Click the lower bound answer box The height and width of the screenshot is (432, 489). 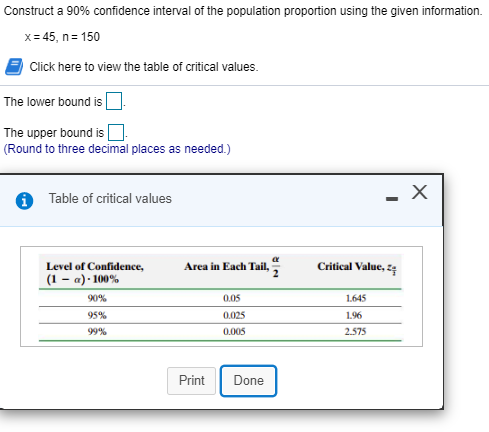[x=114, y=101]
